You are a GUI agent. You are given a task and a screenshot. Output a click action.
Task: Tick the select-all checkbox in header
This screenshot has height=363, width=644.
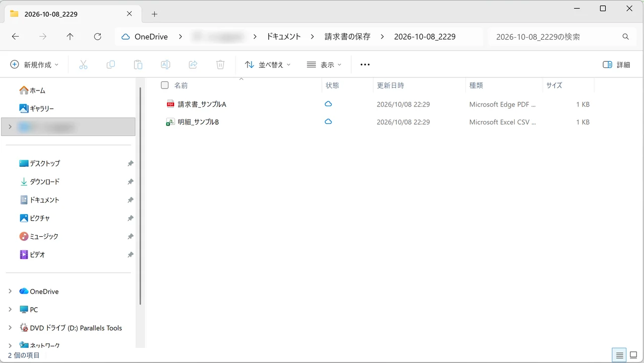pyautogui.click(x=165, y=85)
